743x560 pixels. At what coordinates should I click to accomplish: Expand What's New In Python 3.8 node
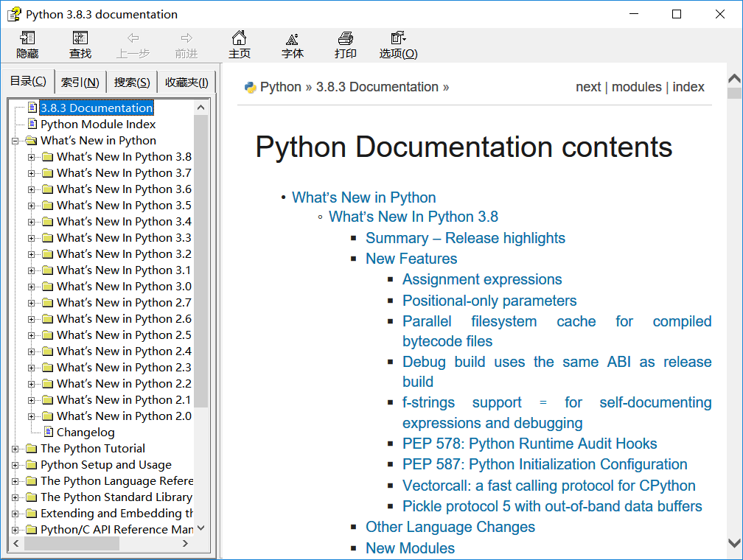point(31,157)
